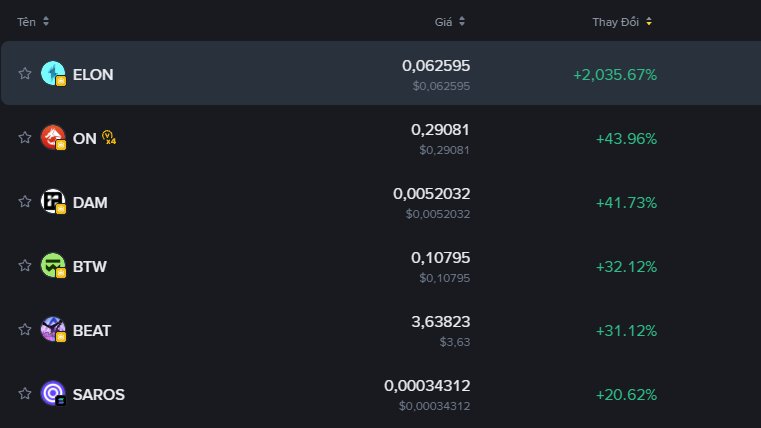Click the x4 badge next to ON

pos(109,138)
